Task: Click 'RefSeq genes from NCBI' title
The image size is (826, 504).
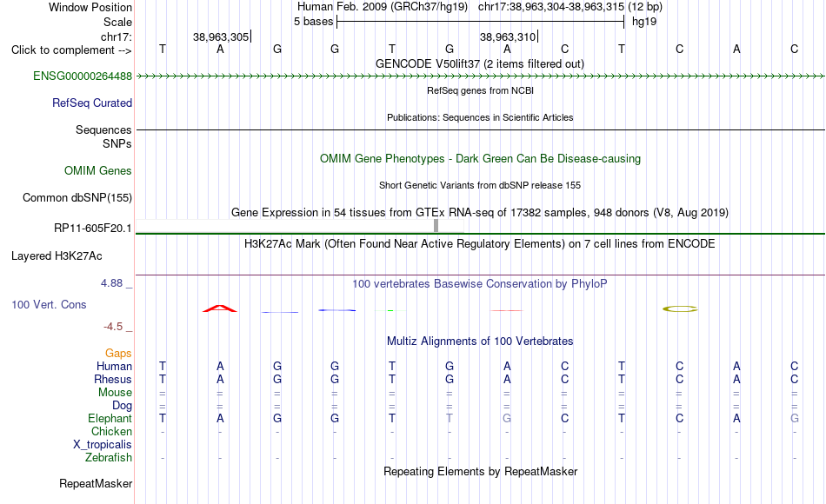Action: [481, 90]
